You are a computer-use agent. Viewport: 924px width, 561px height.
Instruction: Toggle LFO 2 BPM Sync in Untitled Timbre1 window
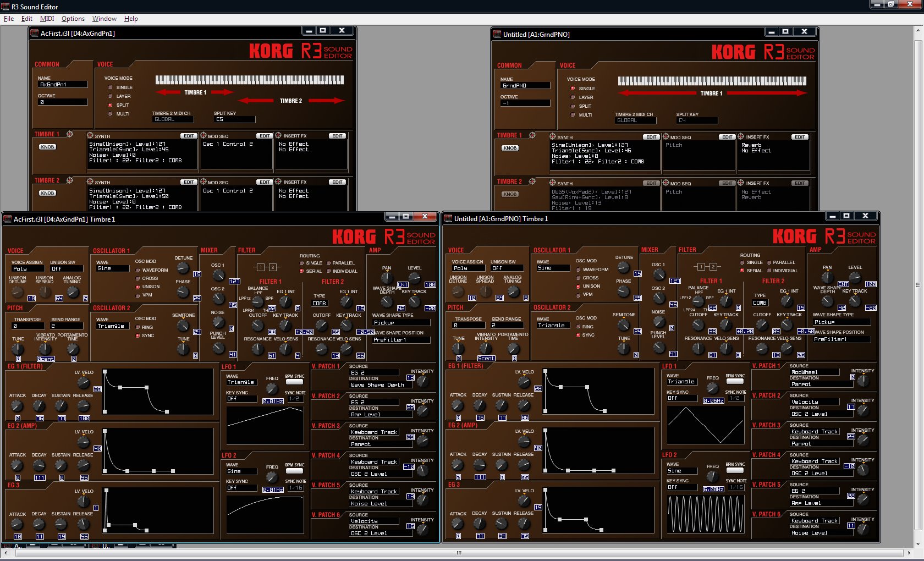click(735, 470)
